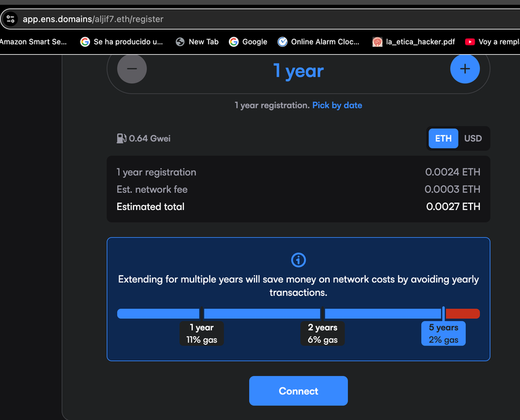Screen dimensions: 520x420
Task: Open the Amazon Smart Se... bookmark
Action: 32,42
